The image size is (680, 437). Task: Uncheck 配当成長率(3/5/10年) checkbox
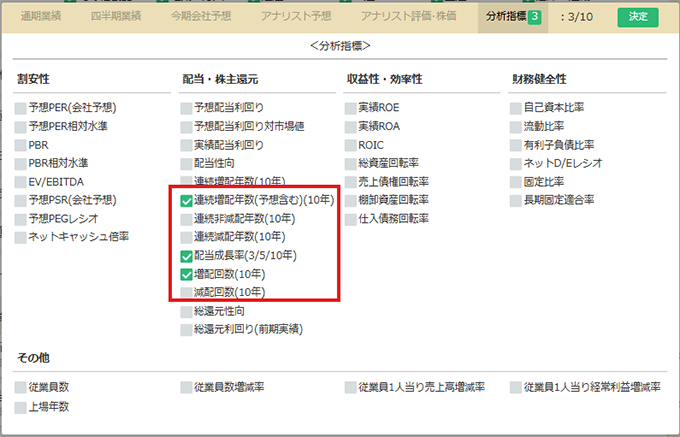(x=186, y=256)
